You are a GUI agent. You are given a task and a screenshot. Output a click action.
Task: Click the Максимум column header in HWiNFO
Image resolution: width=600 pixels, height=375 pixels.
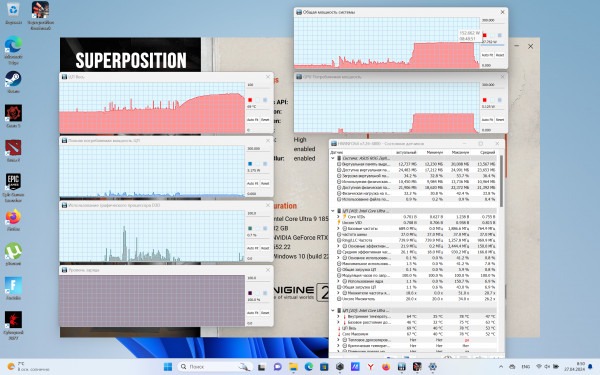[x=460, y=152]
